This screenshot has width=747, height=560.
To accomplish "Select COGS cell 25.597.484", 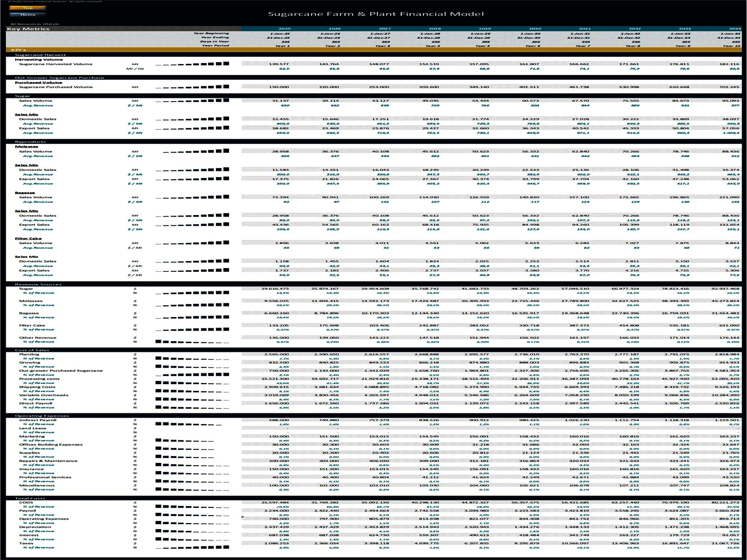I will point(275,502).
